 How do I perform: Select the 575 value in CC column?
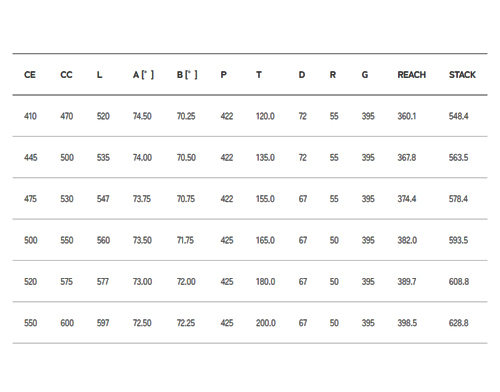tap(66, 281)
